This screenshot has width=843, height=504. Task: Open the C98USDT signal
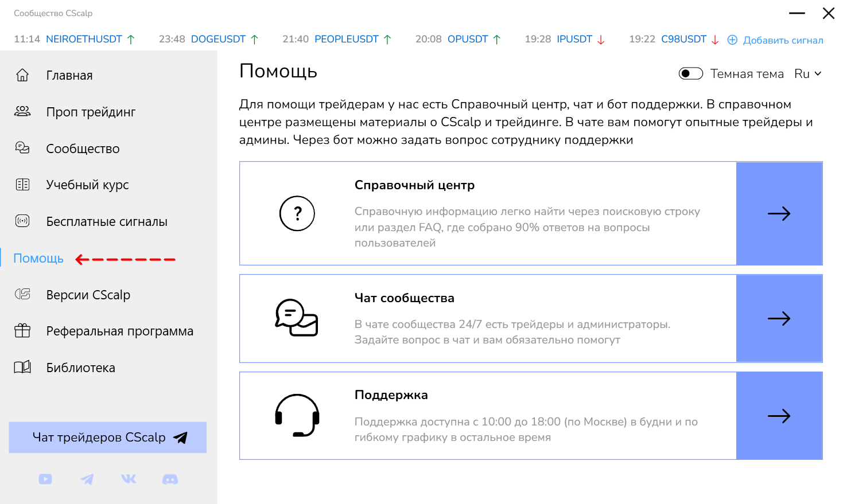(683, 39)
